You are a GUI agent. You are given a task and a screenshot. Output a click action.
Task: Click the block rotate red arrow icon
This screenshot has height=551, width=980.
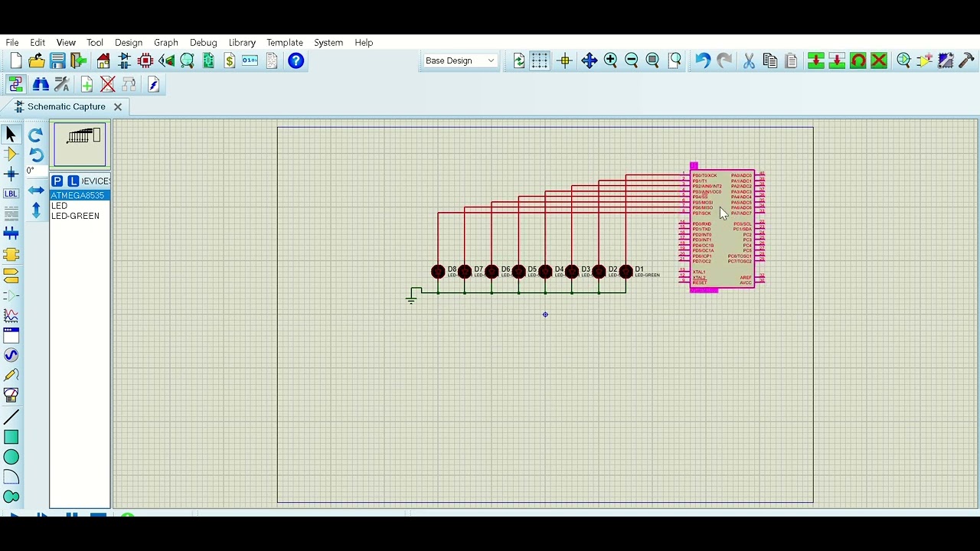858,61
